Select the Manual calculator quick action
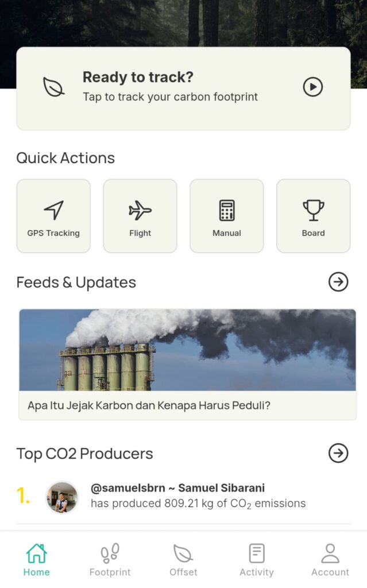367x588 pixels. pyautogui.click(x=227, y=216)
